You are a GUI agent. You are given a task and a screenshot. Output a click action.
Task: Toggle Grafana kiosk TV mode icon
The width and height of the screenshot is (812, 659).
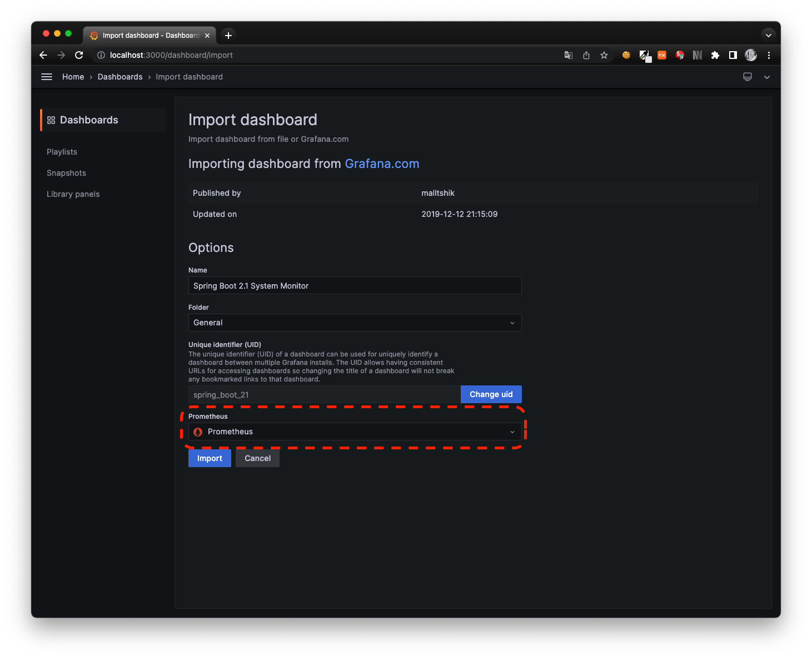tap(748, 77)
